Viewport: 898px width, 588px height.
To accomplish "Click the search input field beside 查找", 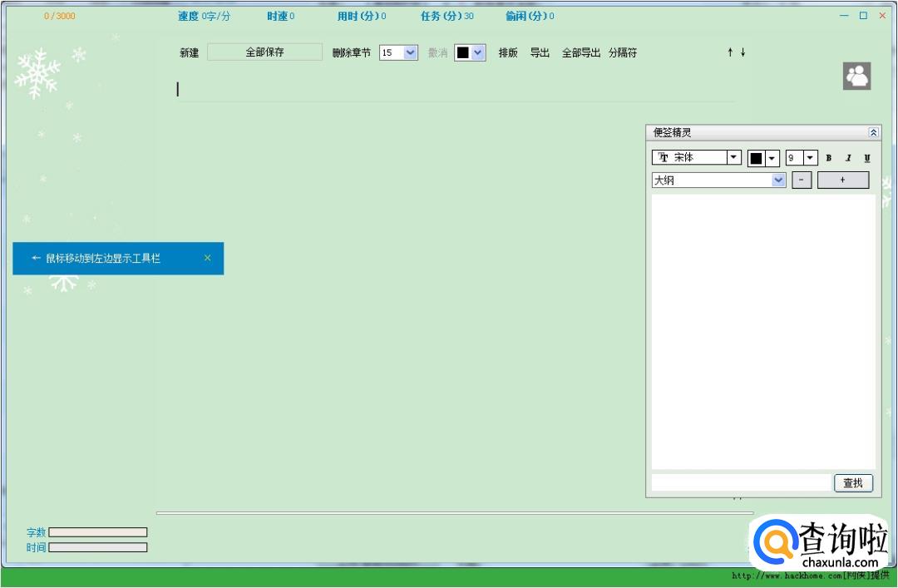I will 740,483.
